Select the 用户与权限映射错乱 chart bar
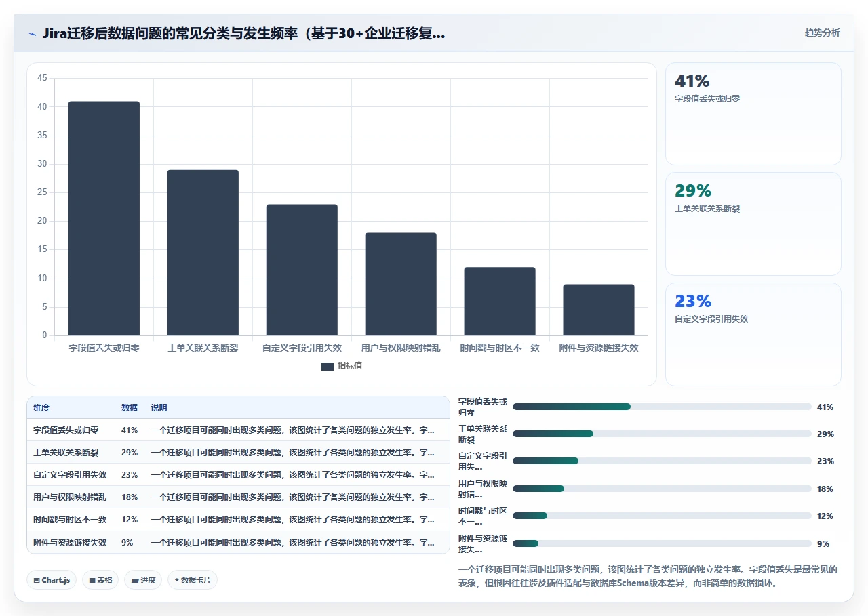The height and width of the screenshot is (616, 868). [x=401, y=284]
